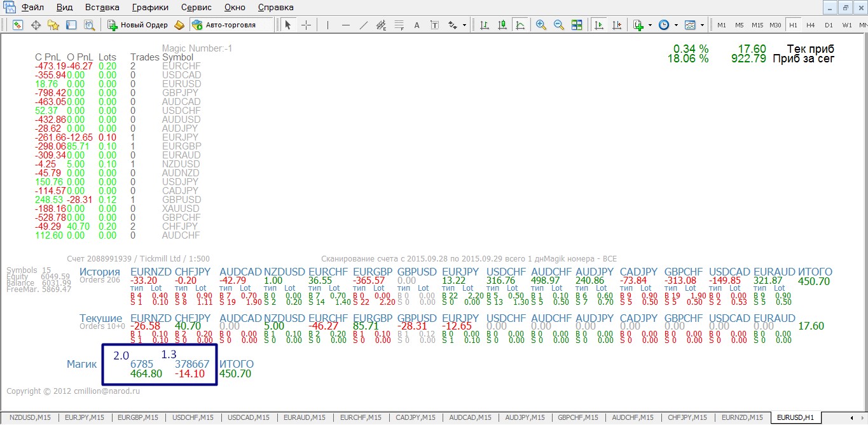Switch chart to candlesticks

coord(502,25)
